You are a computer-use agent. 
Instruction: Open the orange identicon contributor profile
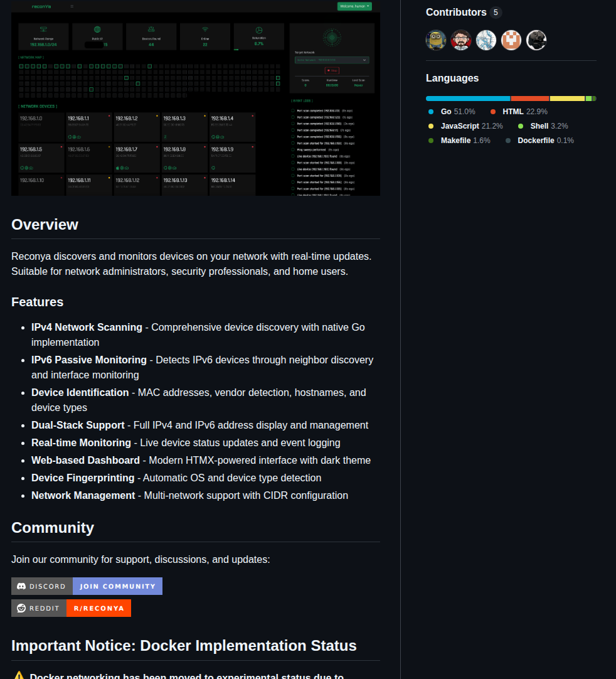point(511,40)
